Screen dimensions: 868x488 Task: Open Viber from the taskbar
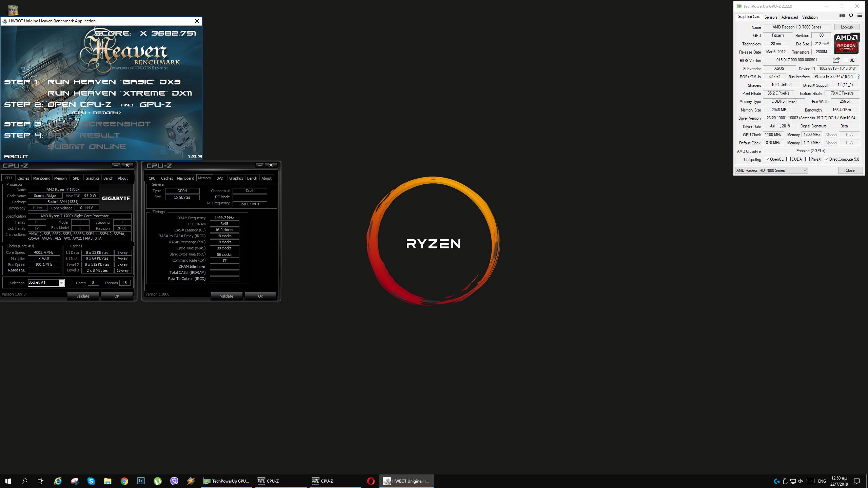[174, 481]
